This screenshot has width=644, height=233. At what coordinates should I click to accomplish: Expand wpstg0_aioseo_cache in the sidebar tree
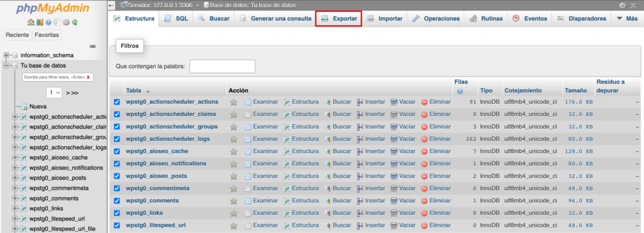(16, 158)
